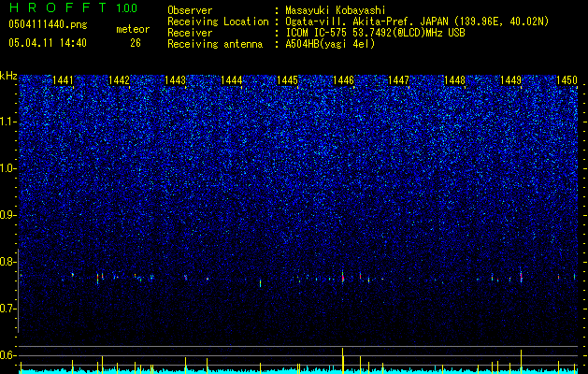Click the 0.6 frequency axis label

7,355
